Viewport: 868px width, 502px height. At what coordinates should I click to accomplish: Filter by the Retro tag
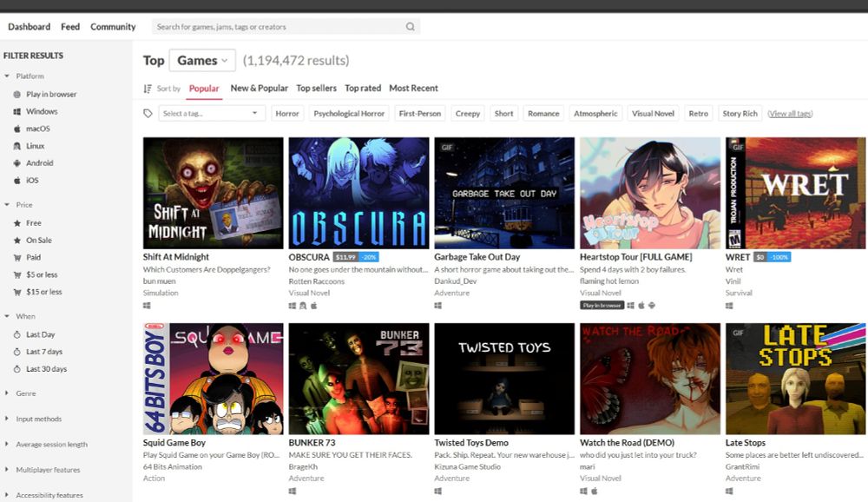pos(699,114)
